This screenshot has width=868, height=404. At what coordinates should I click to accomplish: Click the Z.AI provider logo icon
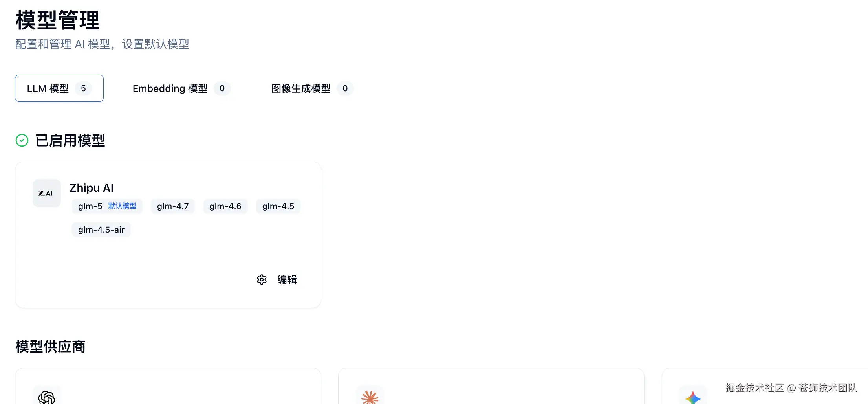pos(46,193)
